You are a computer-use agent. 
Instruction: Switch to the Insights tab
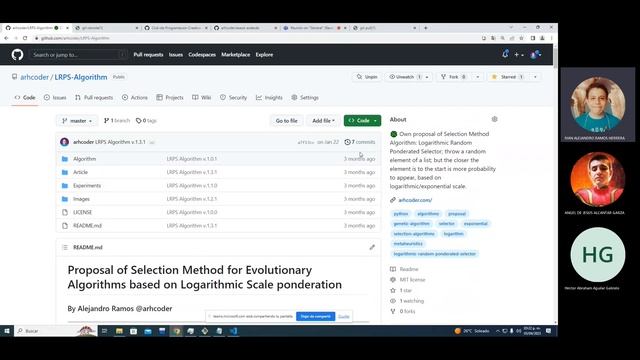[269, 98]
